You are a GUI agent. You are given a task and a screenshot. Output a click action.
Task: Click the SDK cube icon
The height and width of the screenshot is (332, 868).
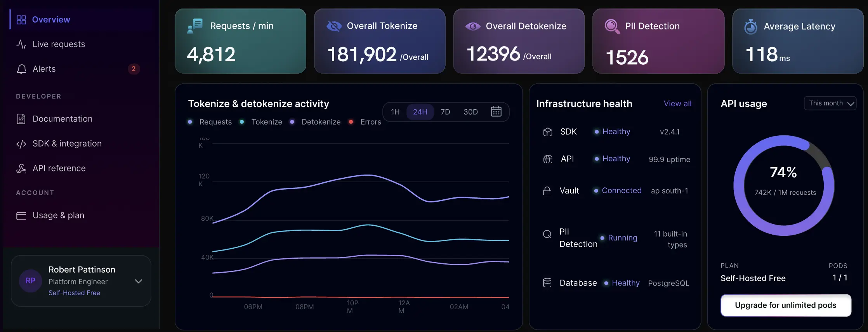point(547,132)
